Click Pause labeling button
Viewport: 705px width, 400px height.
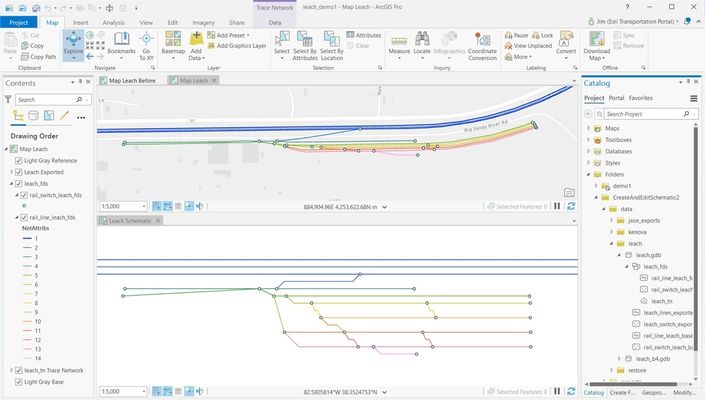(x=517, y=35)
